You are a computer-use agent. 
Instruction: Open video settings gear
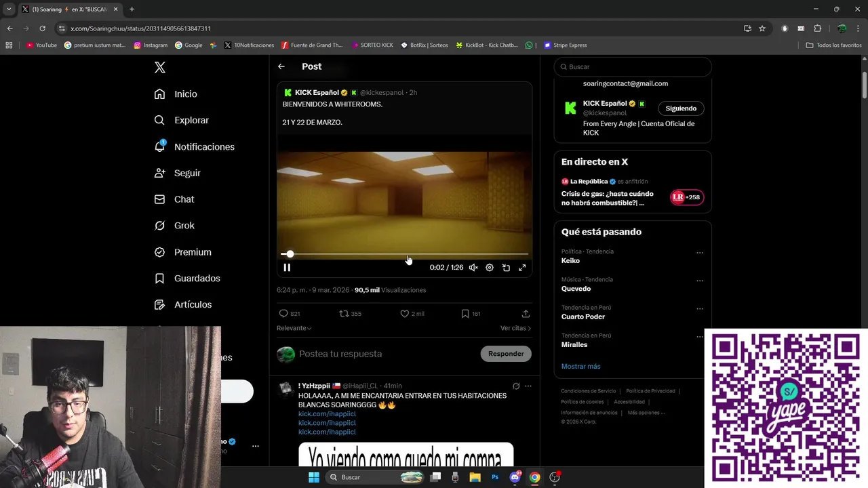pyautogui.click(x=490, y=268)
